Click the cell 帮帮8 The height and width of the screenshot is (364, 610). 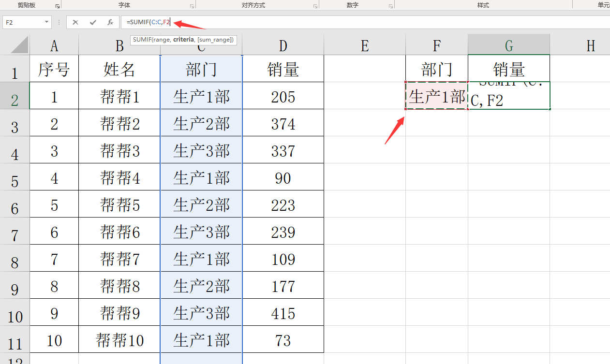(119, 285)
